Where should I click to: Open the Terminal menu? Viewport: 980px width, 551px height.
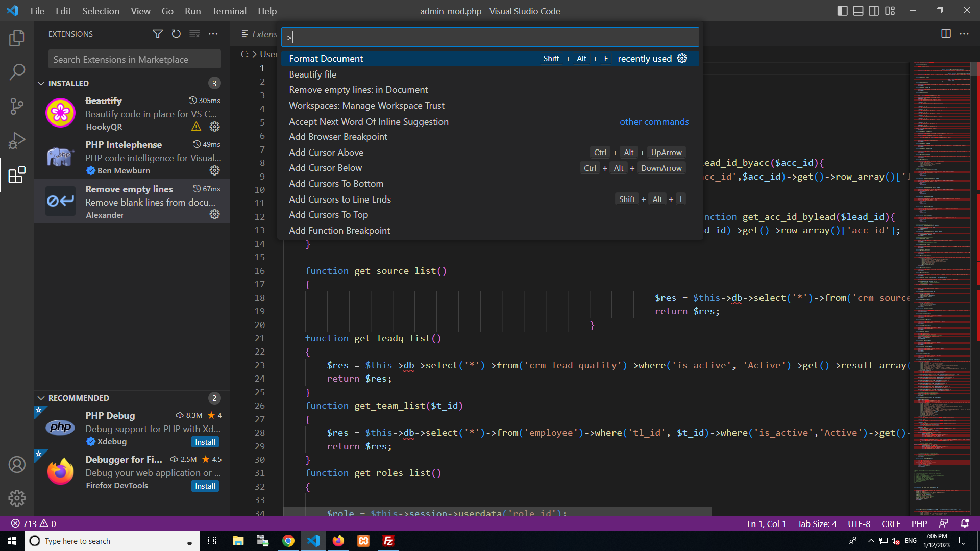[229, 11]
